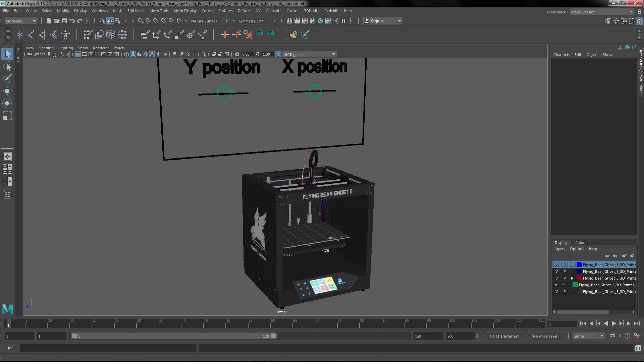This screenshot has width=644, height=362.
Task: Click the Open Scene folder icon
Action: point(56,21)
